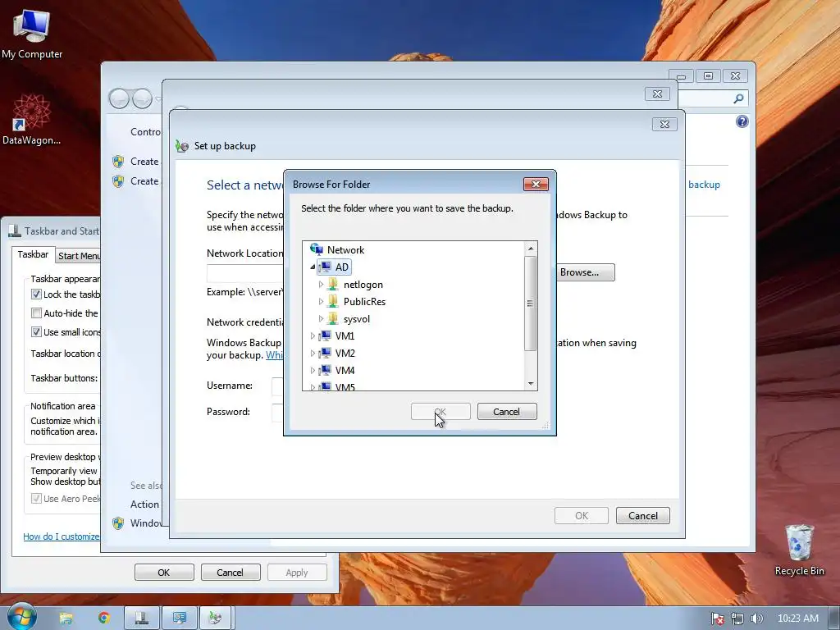Click the Set up backup wizard icon
The image size is (840, 630).
(x=182, y=146)
